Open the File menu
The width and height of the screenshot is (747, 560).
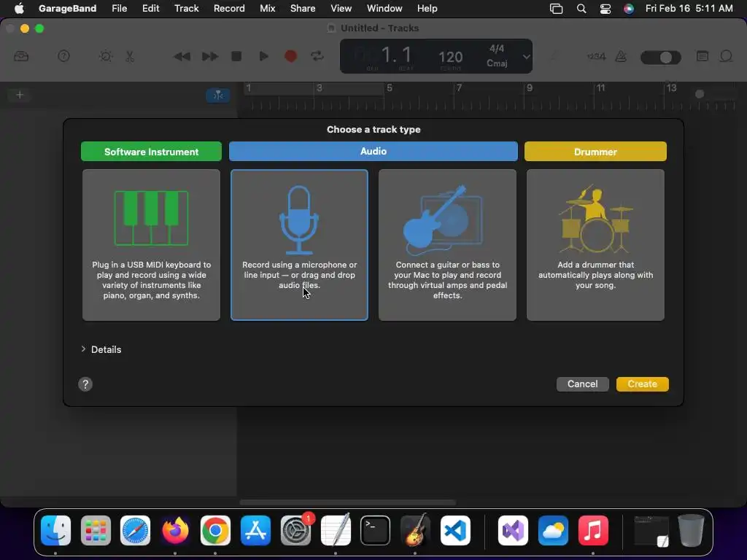119,9
